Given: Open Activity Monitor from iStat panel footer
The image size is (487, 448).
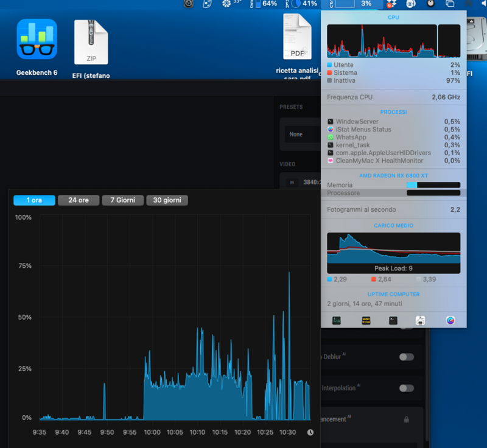Looking at the screenshot, I should click(337, 320).
